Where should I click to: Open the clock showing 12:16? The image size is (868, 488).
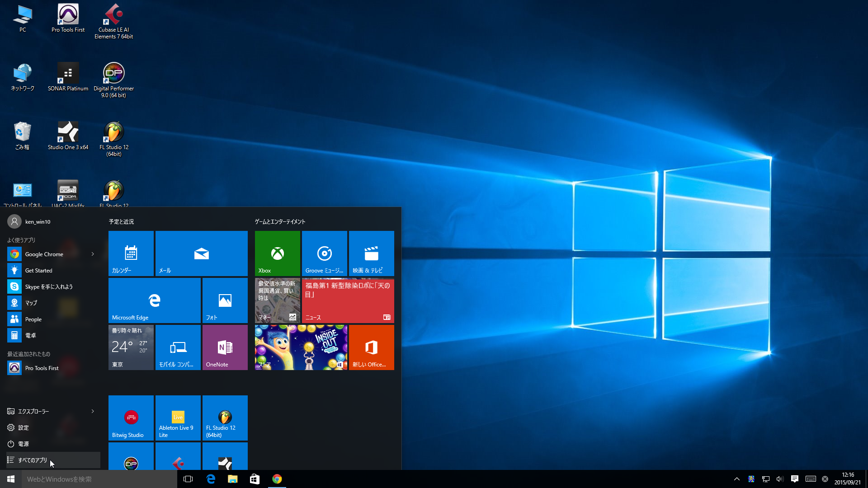848,479
